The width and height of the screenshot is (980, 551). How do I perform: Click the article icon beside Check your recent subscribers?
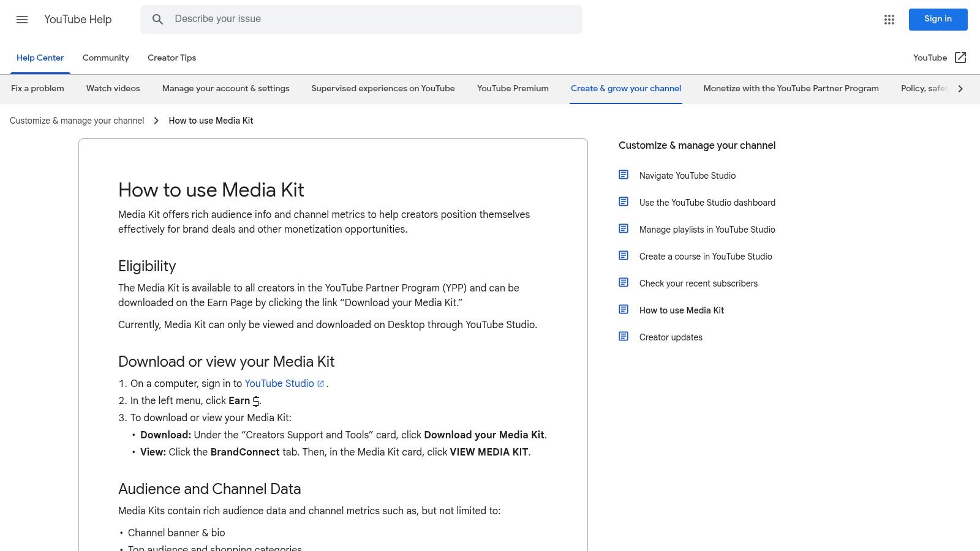624,282
